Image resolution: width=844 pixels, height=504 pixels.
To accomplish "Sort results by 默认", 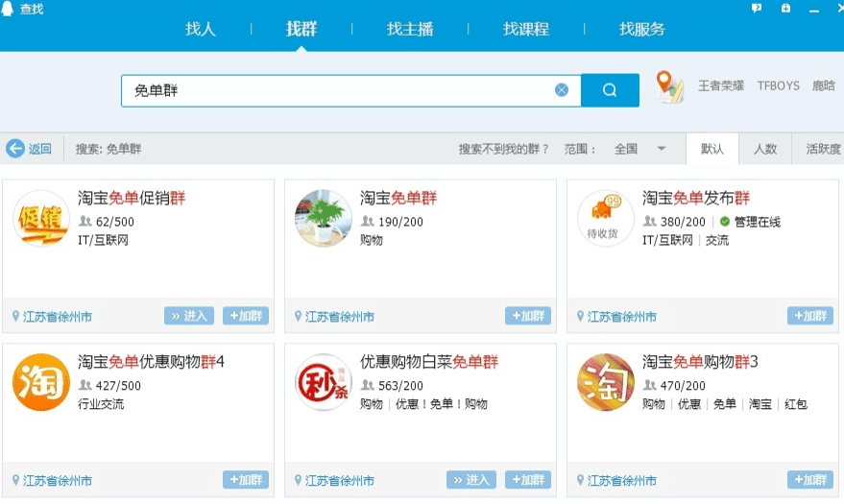I will (x=712, y=149).
